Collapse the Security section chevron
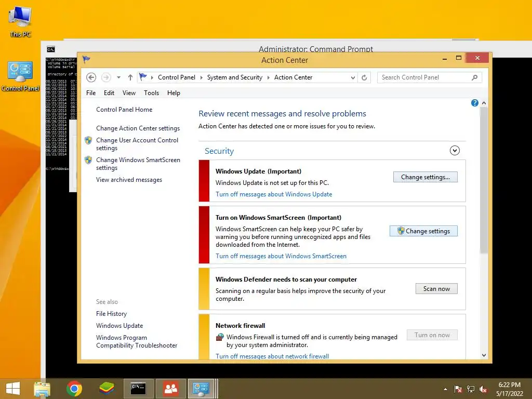Viewport: 532px width, 399px height. click(x=455, y=150)
